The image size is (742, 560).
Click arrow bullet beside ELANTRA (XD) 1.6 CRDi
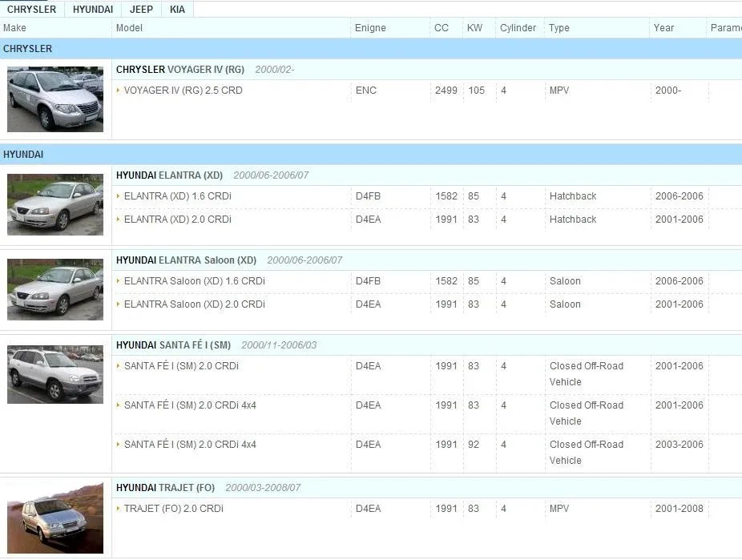pos(118,195)
